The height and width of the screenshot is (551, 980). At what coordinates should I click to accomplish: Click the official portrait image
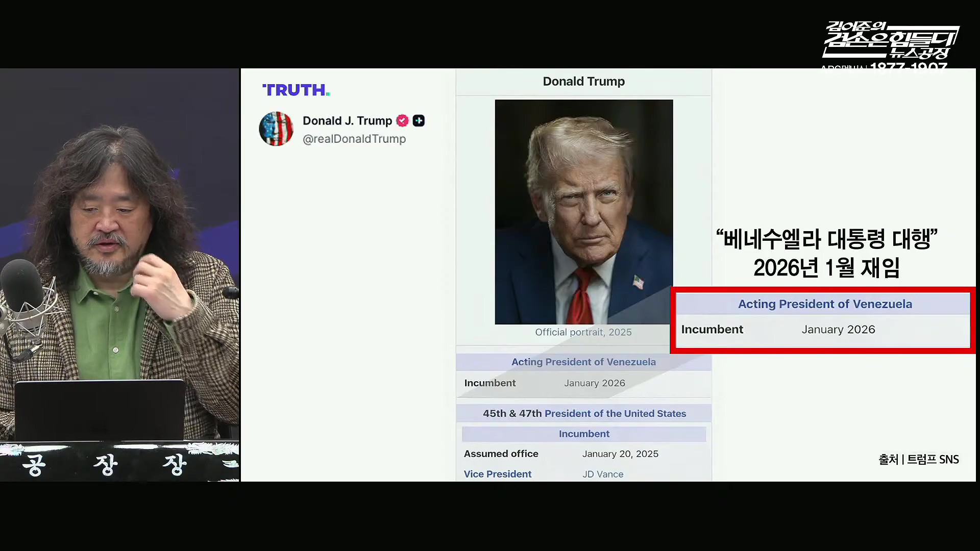583,212
